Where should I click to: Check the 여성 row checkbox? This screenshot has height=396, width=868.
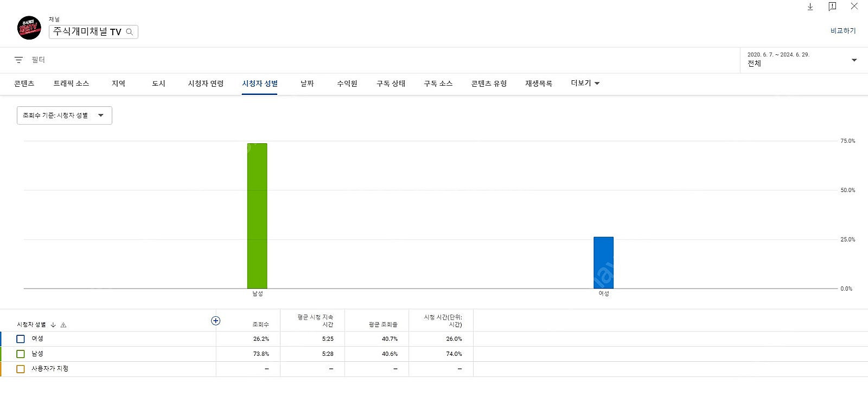pyautogui.click(x=21, y=339)
